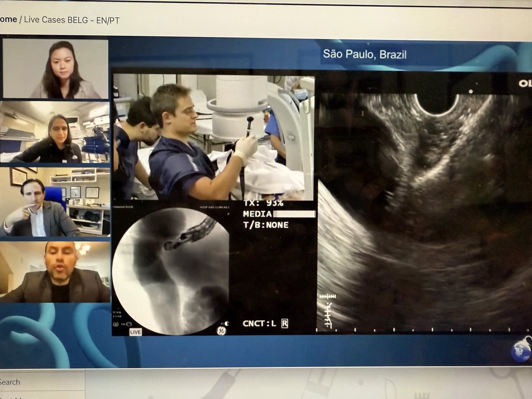Viewport: 532px width, 399px height.
Task: Select the video tile of bald speaking man
Action: tap(55, 271)
